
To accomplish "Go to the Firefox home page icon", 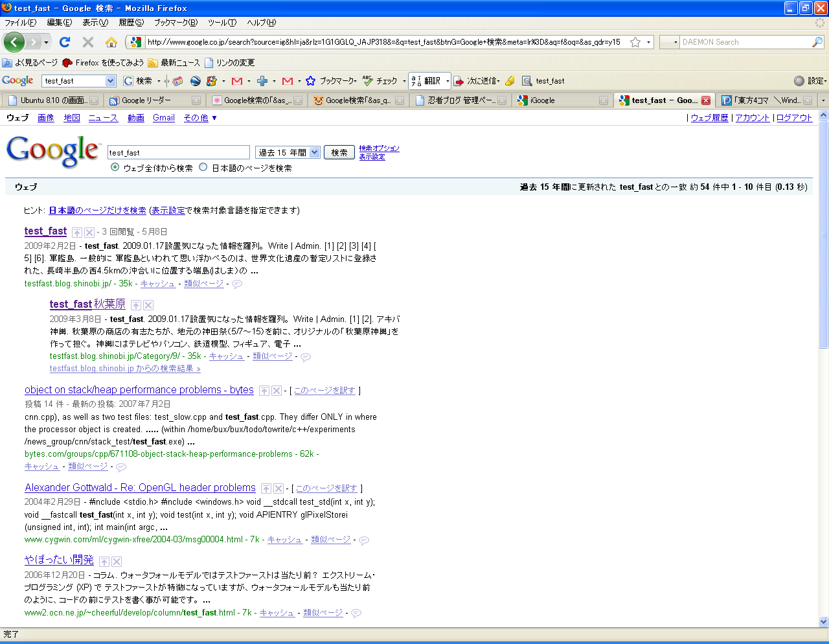I will [111, 42].
